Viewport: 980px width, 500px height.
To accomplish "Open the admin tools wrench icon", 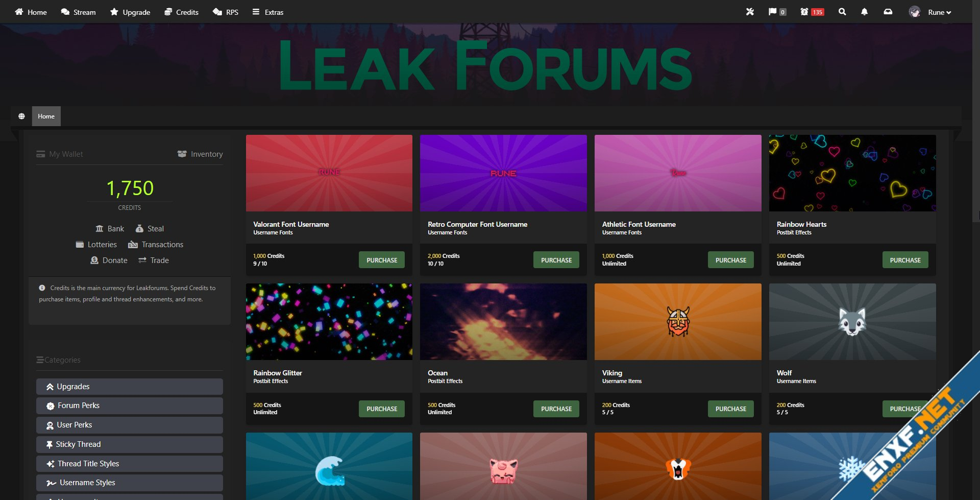I will (x=750, y=12).
